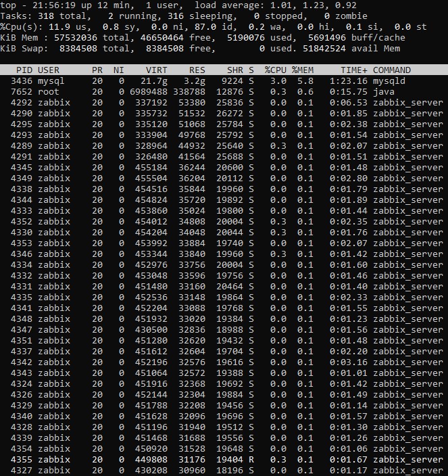Select the COMMAND column header
The width and height of the screenshot is (448, 476).
click(x=392, y=70)
